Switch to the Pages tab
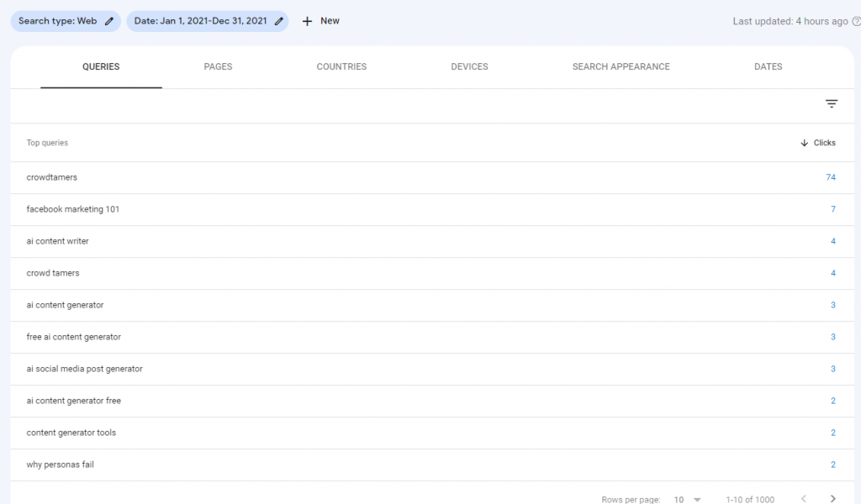 [218, 67]
